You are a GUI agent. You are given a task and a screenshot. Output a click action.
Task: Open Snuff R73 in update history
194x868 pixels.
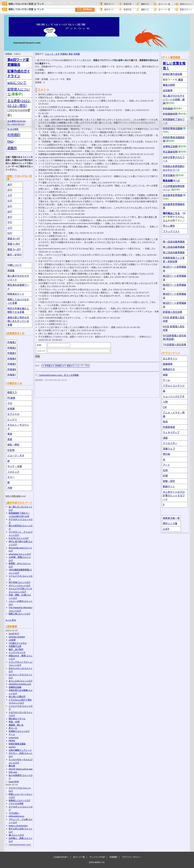coord(14,634)
